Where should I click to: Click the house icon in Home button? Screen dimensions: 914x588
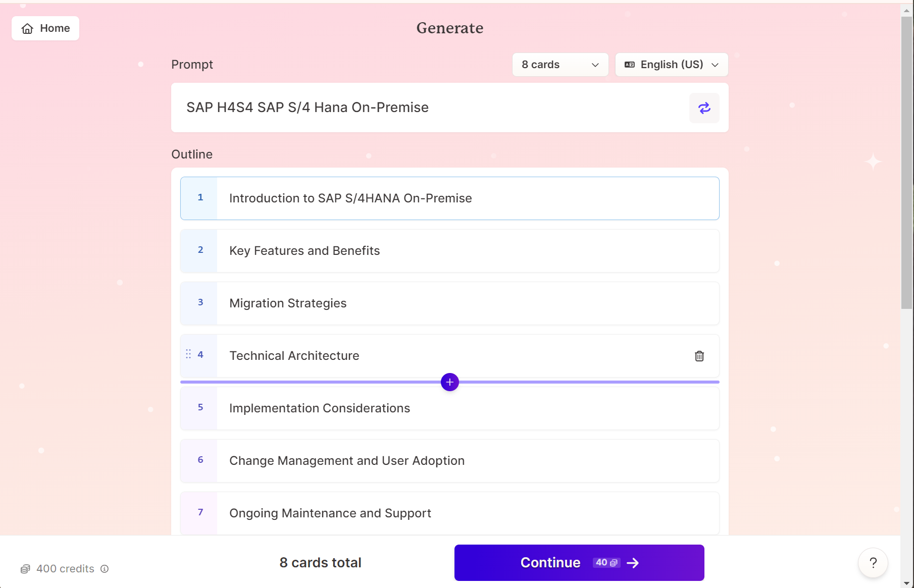[x=28, y=29]
